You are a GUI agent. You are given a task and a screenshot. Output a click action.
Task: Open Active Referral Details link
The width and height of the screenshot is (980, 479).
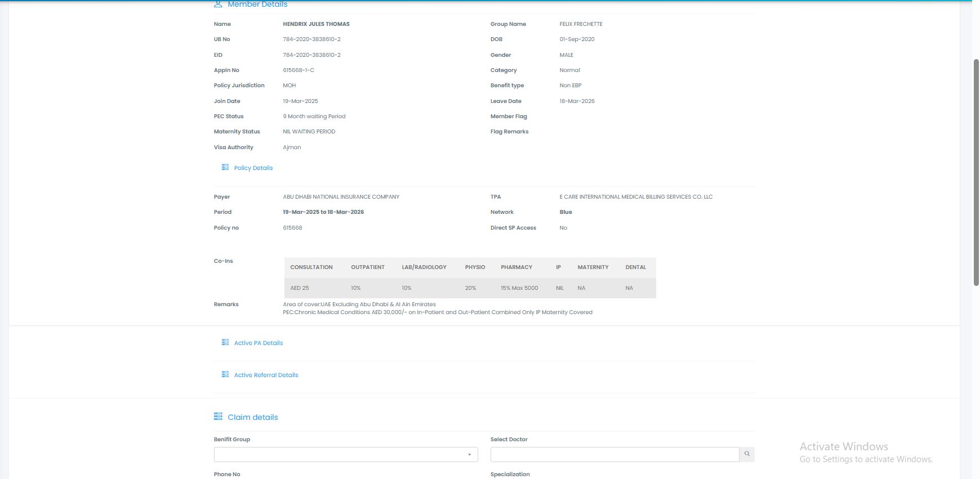(x=266, y=375)
